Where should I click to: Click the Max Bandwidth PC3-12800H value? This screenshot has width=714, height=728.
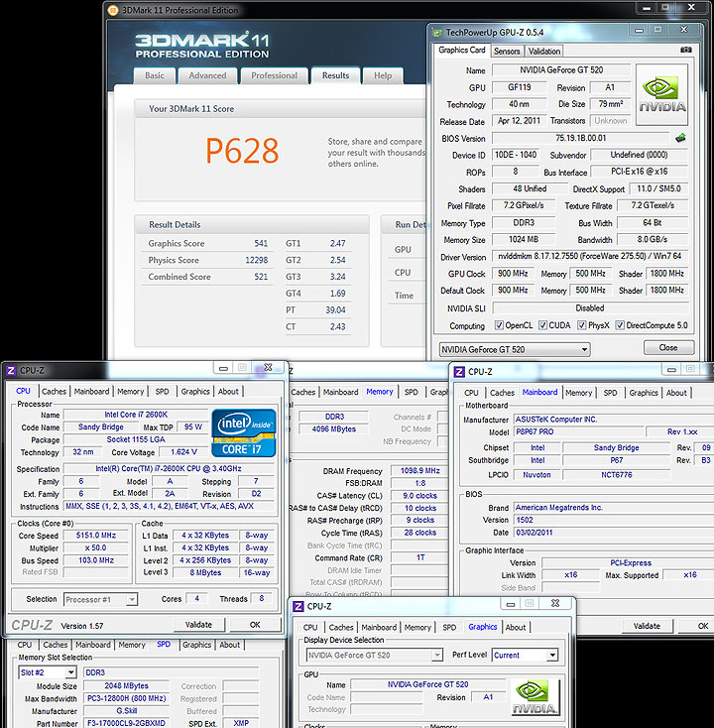(126, 698)
